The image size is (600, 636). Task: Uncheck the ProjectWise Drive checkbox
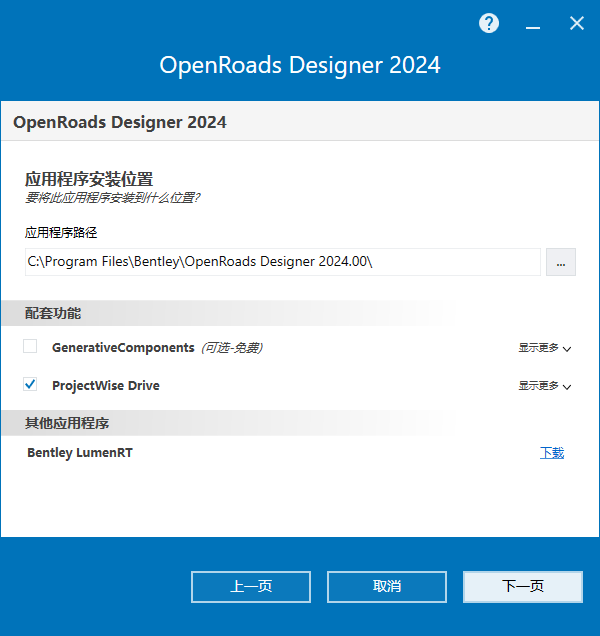(x=30, y=384)
